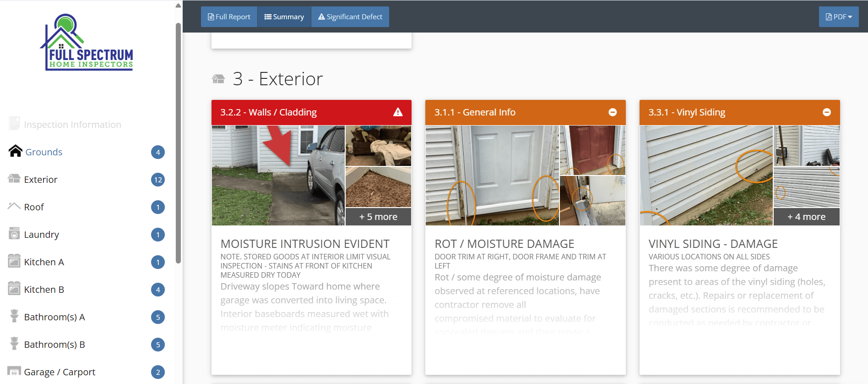Open the Roof section

34,207
